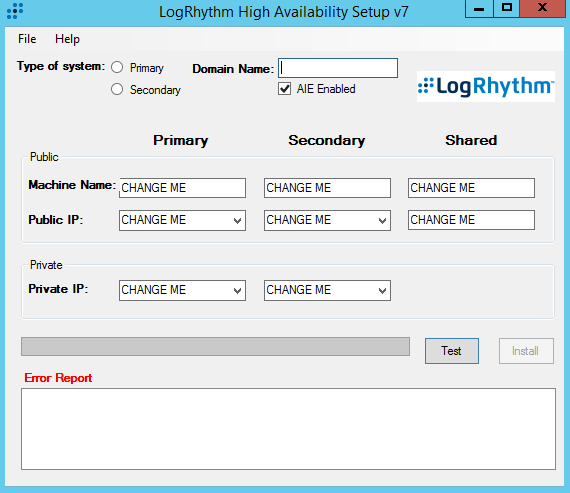Click the Shared Public IP field
The image size is (570, 493).
coord(471,220)
